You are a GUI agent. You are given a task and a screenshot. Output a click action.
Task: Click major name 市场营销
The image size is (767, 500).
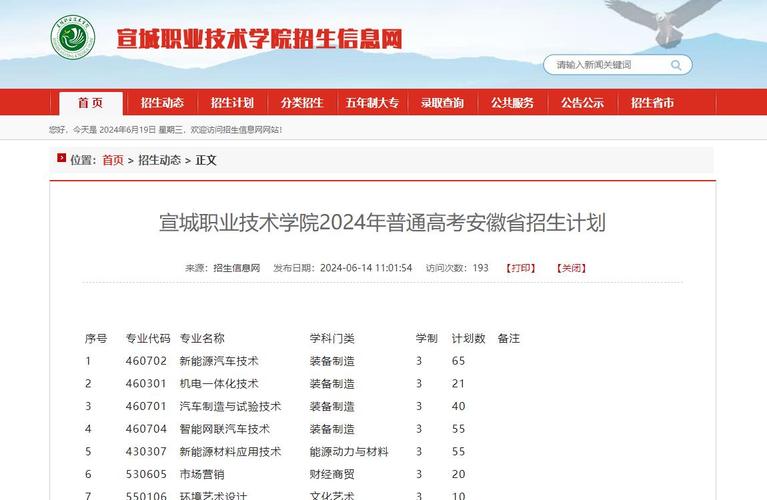click(202, 474)
